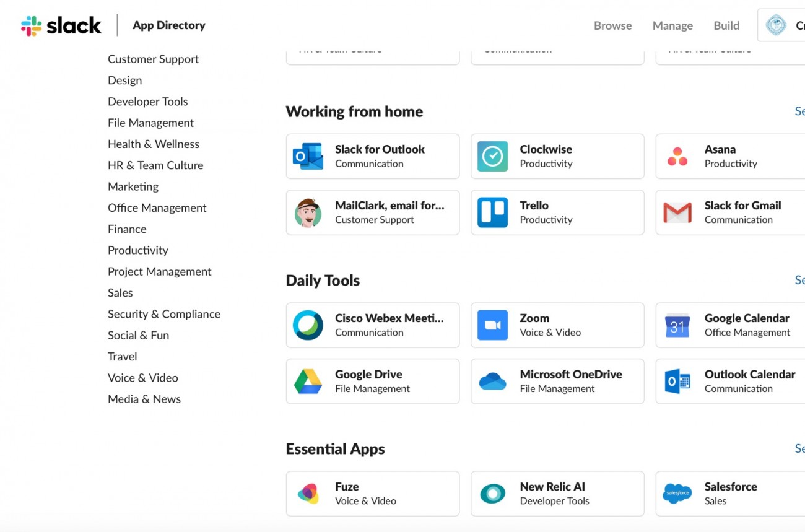Click the Essential Apps heading
Image resolution: width=805 pixels, height=532 pixels.
coord(335,449)
